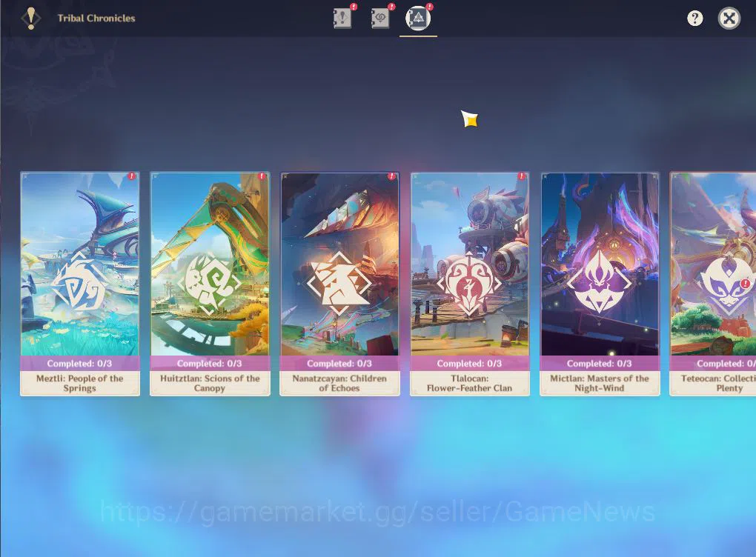
Task: Click "Meztli: People of the Springs" label
Action: [79, 383]
